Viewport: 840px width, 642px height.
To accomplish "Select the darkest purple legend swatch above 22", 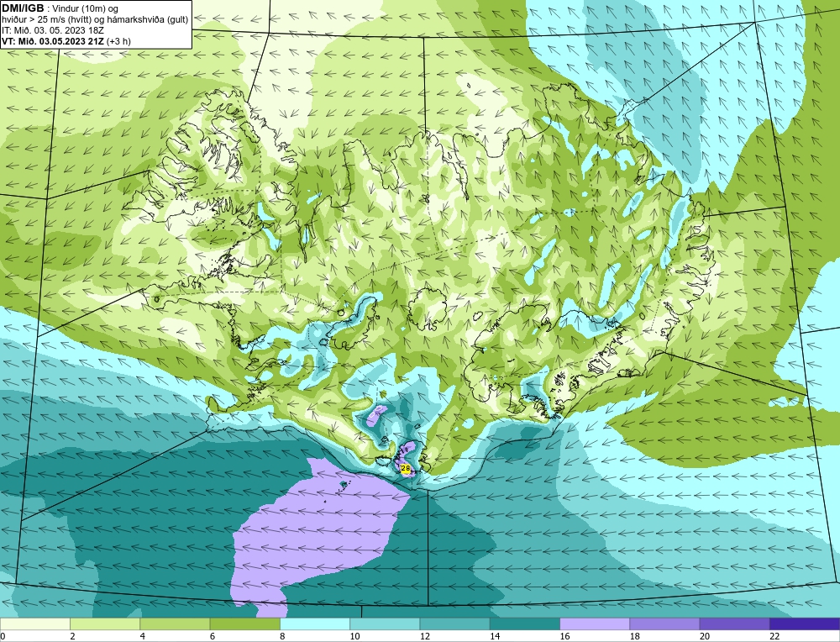I will pyautogui.click(x=805, y=624).
